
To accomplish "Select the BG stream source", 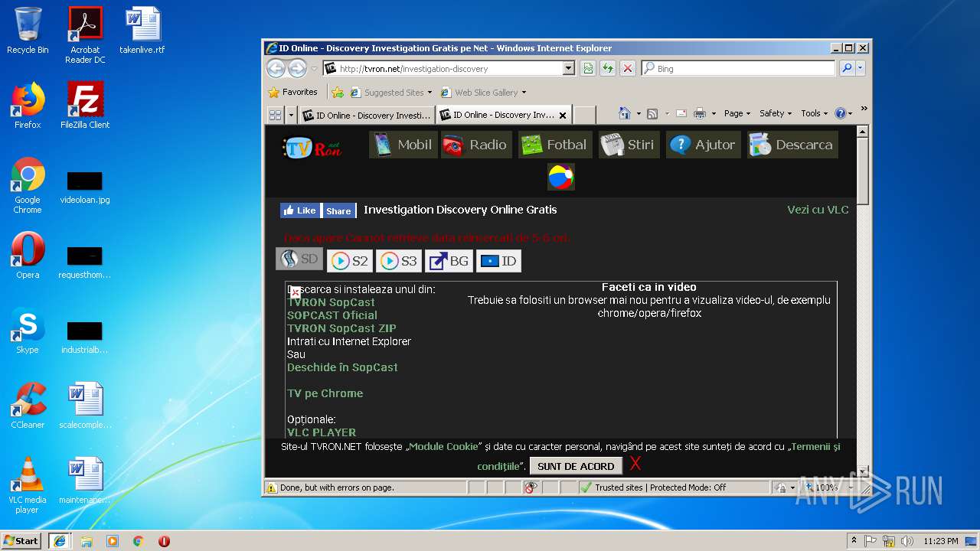I will pyautogui.click(x=449, y=261).
